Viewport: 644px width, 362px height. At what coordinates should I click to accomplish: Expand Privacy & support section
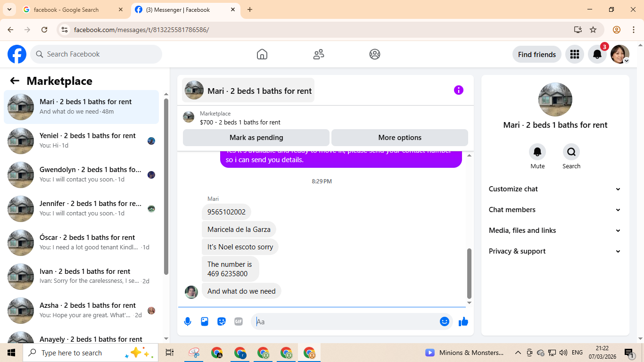click(555, 251)
